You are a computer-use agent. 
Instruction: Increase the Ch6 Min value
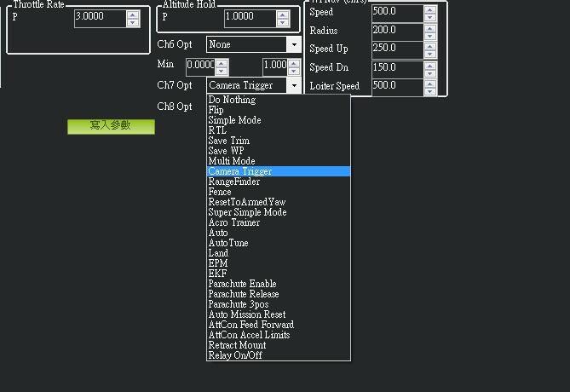[222, 62]
